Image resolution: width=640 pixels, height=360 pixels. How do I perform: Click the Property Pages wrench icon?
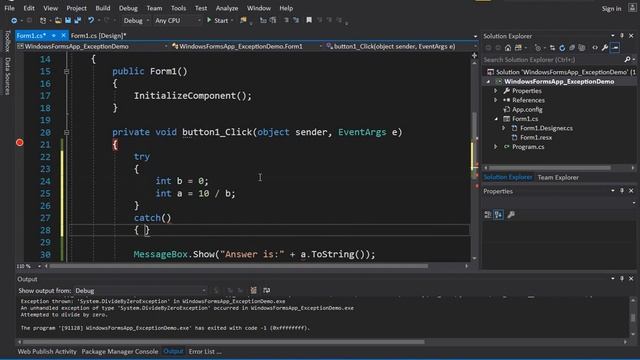[511, 215]
